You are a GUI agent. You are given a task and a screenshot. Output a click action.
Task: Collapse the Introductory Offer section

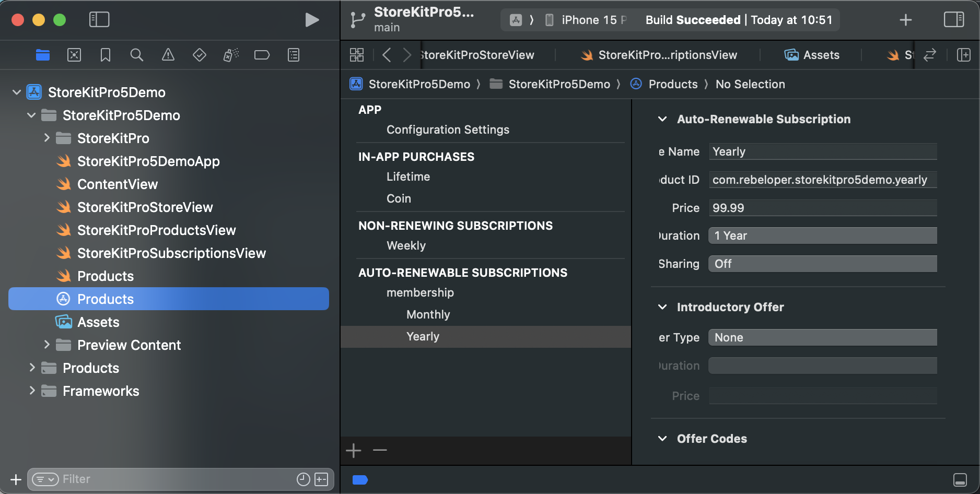tap(662, 307)
